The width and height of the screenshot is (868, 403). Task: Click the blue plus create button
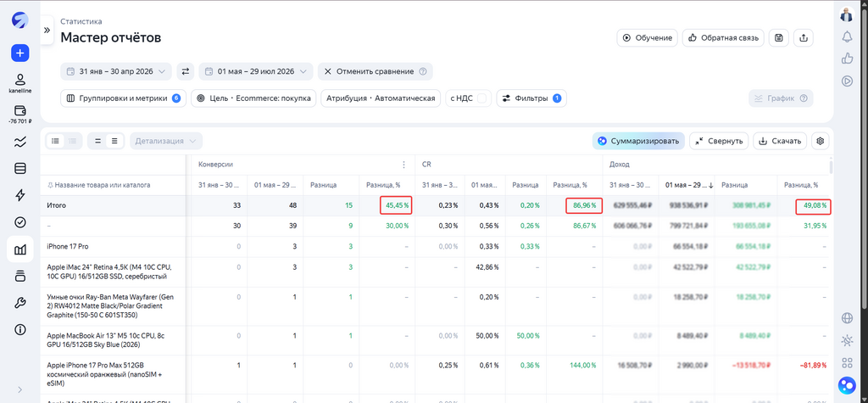click(x=20, y=53)
